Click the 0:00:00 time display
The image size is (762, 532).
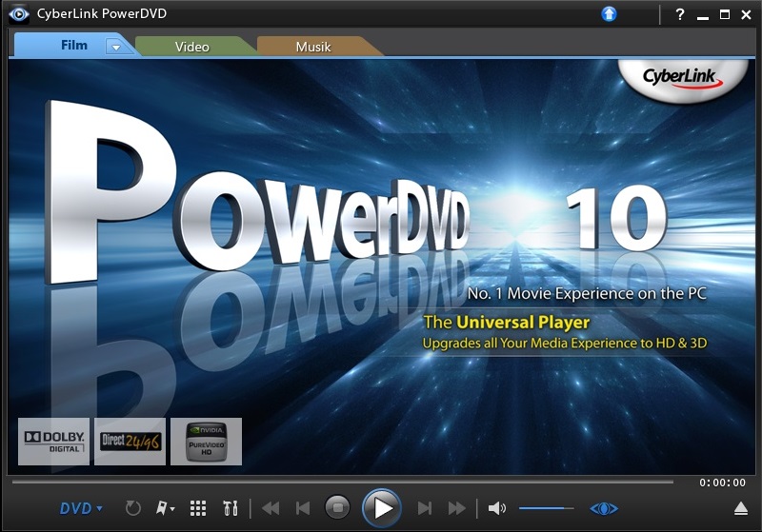(722, 483)
